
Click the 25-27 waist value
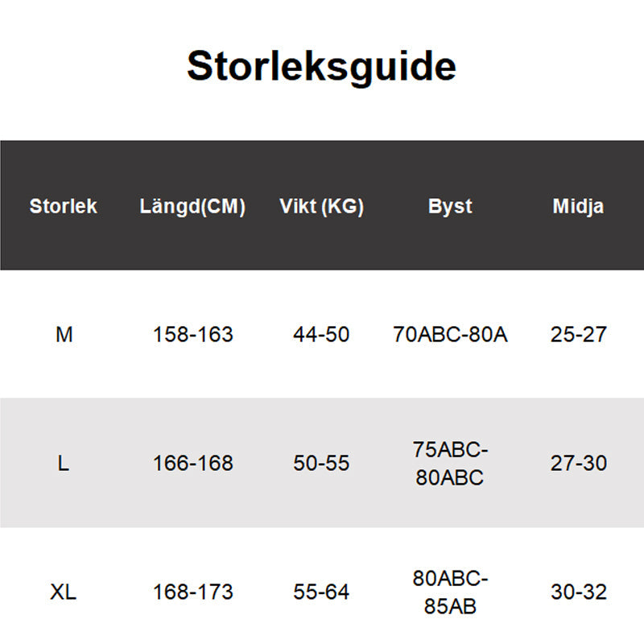pyautogui.click(x=578, y=335)
